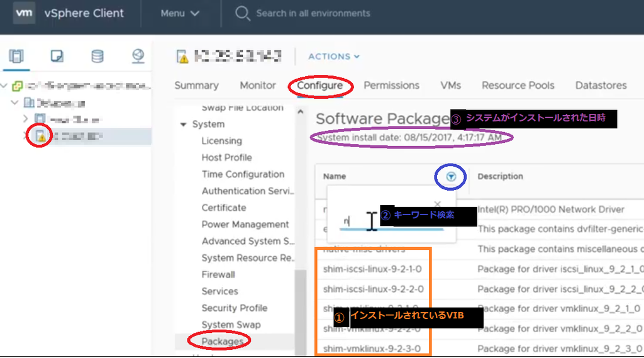The image size is (644, 358).
Task: Click the search in all environments field
Action: click(313, 13)
